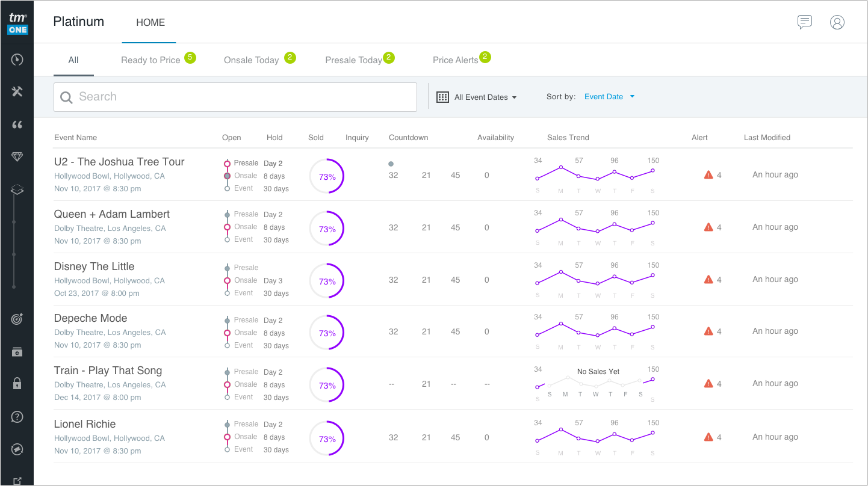Open Queen + Adam Lambert event
The height and width of the screenshot is (486, 868).
click(x=112, y=214)
